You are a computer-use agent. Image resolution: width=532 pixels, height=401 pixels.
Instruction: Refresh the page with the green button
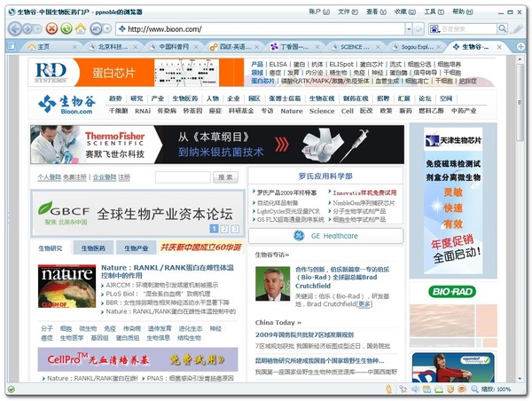tap(66, 28)
